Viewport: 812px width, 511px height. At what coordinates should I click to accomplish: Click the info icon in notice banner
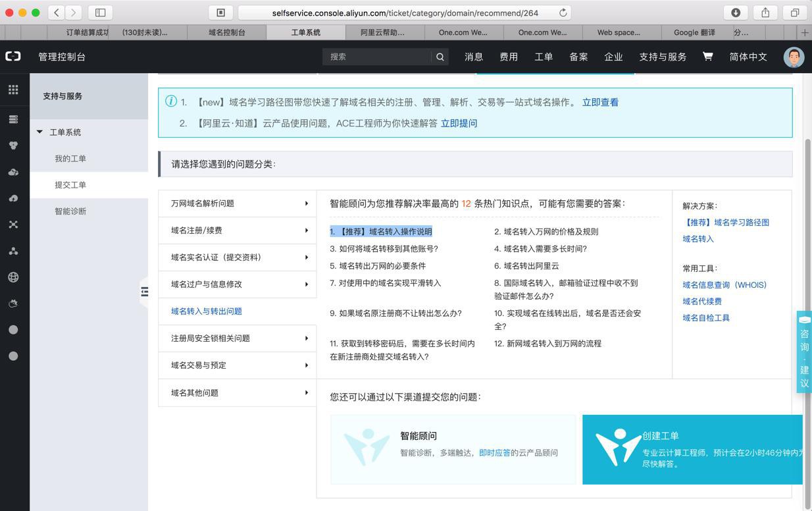tap(171, 101)
